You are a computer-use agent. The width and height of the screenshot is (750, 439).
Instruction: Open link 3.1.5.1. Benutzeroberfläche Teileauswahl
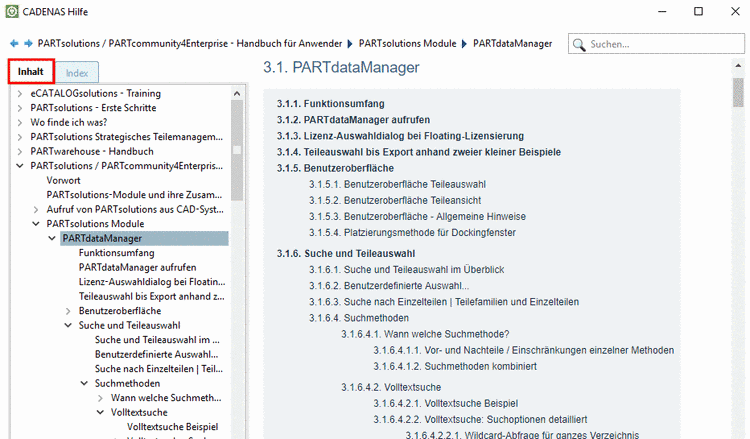click(x=397, y=184)
